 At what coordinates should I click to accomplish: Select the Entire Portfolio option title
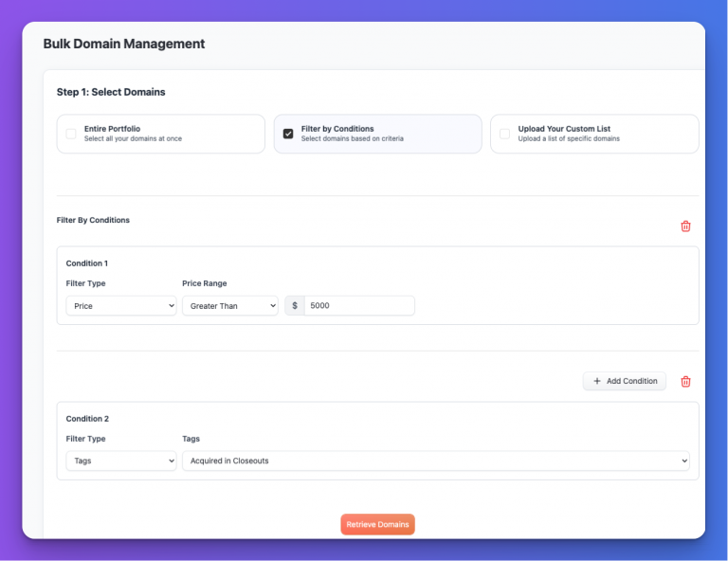pyautogui.click(x=112, y=128)
